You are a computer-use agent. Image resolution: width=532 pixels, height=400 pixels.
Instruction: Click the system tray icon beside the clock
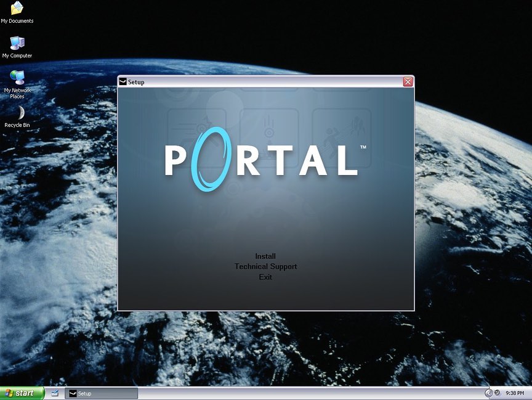click(x=497, y=393)
